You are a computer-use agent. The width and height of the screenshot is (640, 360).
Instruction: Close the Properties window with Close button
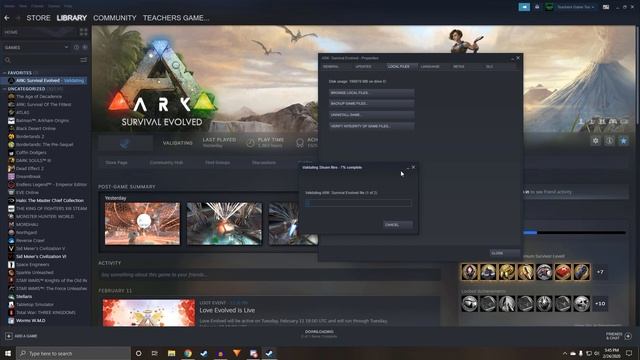tap(504, 253)
